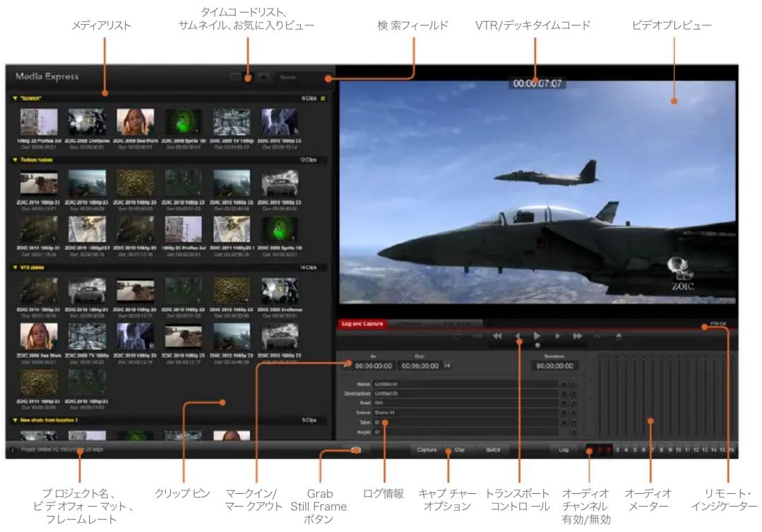Switch media list to thumbnail view
Image resolution: width=762 pixels, height=532 pixels.
pos(248,77)
